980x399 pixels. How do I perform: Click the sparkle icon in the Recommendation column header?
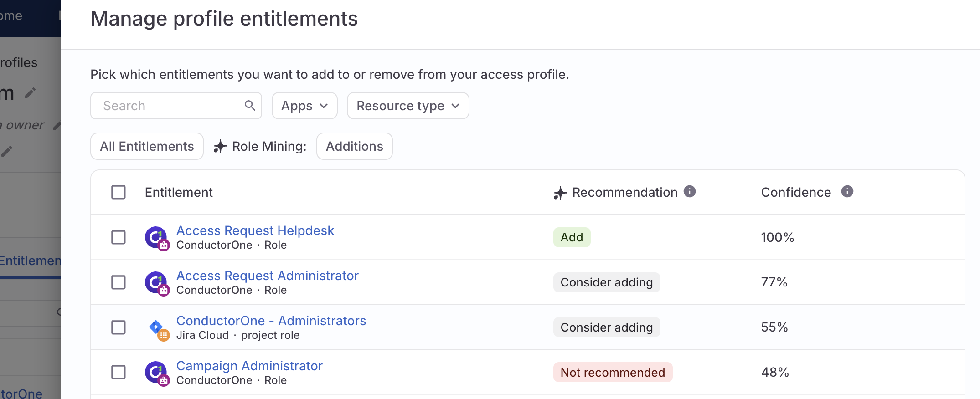(x=559, y=193)
